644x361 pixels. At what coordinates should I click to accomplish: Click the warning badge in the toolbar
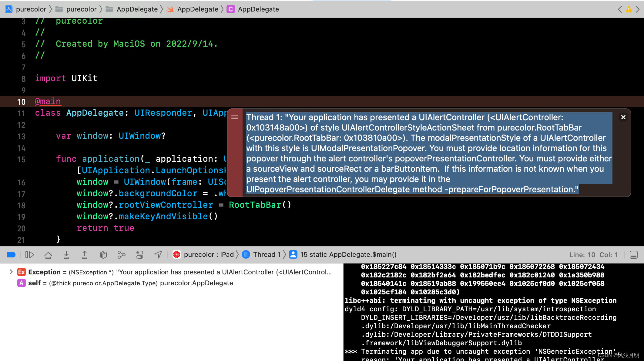click(629, 9)
